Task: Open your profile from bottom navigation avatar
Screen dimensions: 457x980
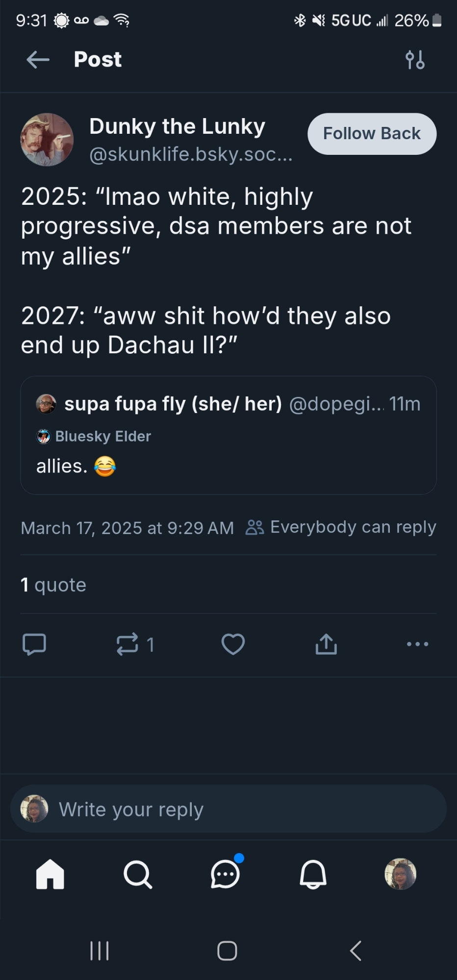Action: click(400, 874)
